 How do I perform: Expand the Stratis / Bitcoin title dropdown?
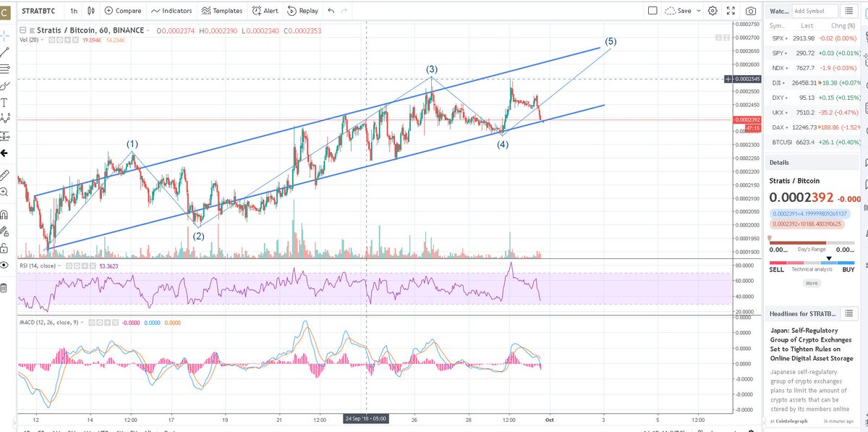(x=148, y=30)
